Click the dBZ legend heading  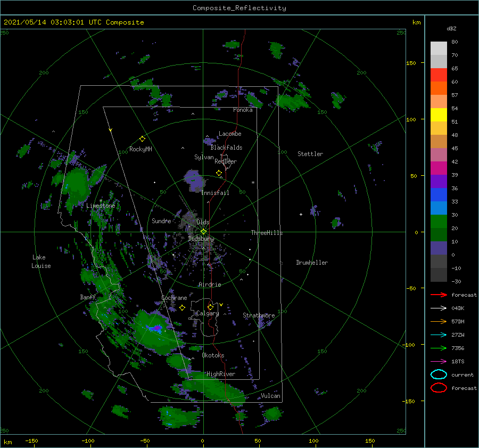pyautogui.click(x=451, y=28)
